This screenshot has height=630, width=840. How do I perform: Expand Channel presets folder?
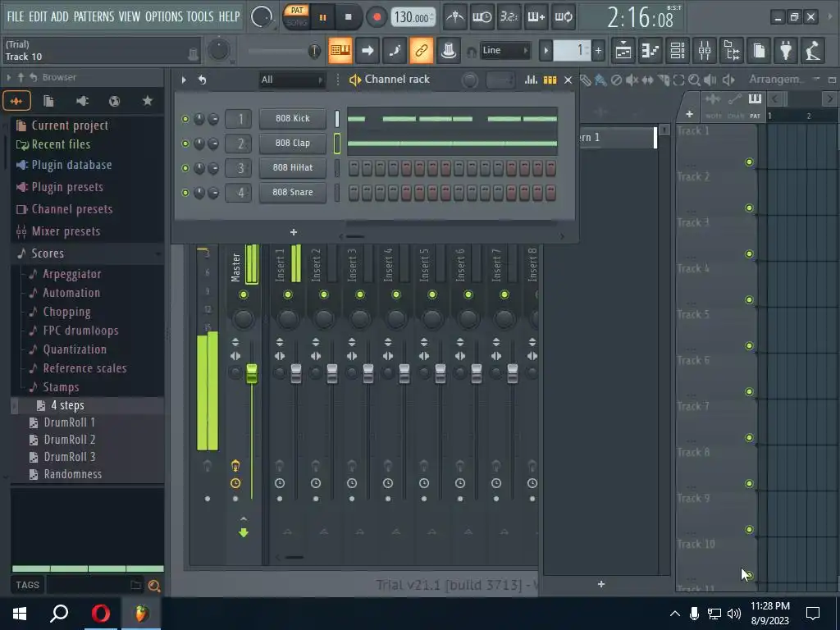[x=72, y=209]
